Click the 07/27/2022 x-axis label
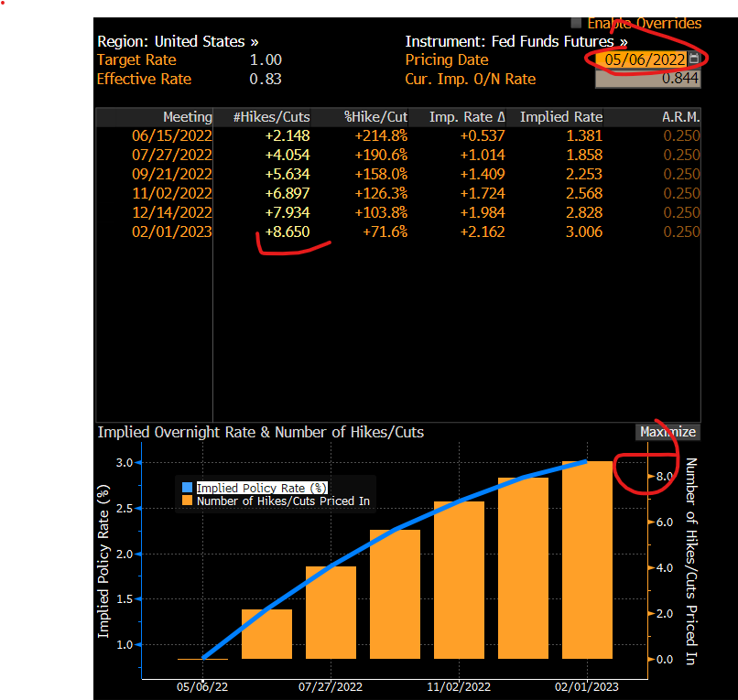Screen dimensions: 738x700 pyautogui.click(x=331, y=687)
